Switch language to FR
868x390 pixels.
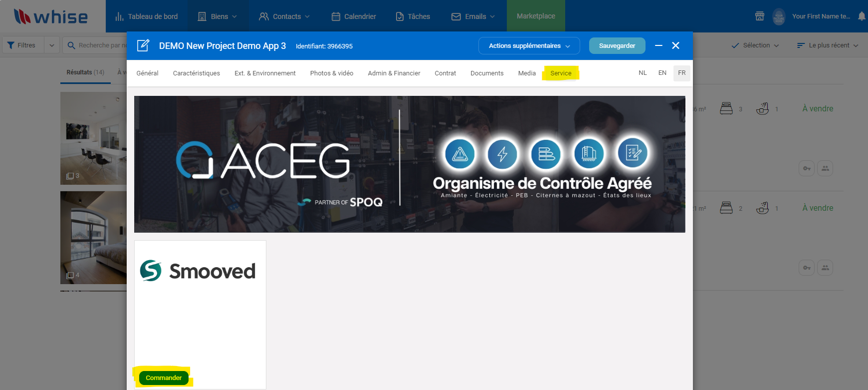[682, 73]
